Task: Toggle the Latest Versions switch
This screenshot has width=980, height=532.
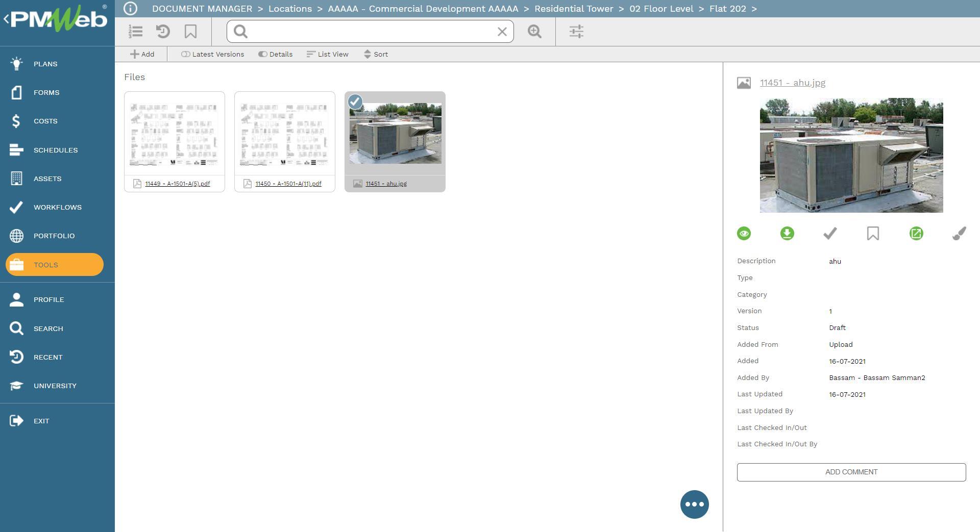Action: coord(186,54)
